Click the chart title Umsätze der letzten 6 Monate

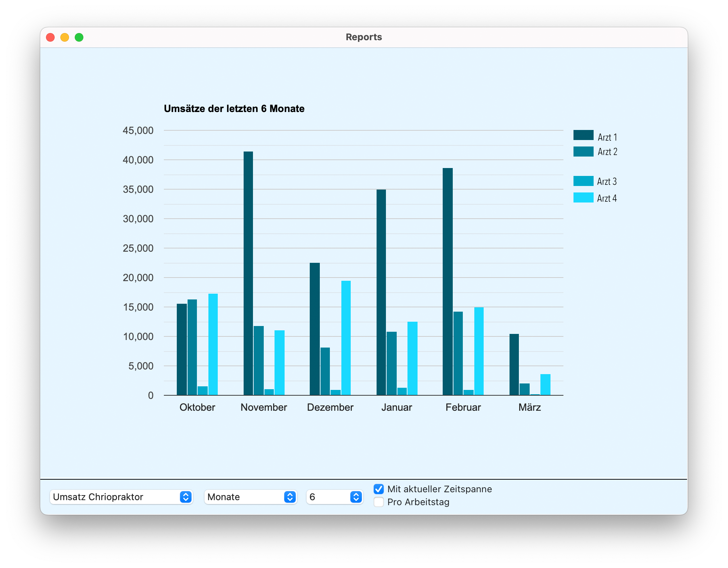(x=234, y=108)
